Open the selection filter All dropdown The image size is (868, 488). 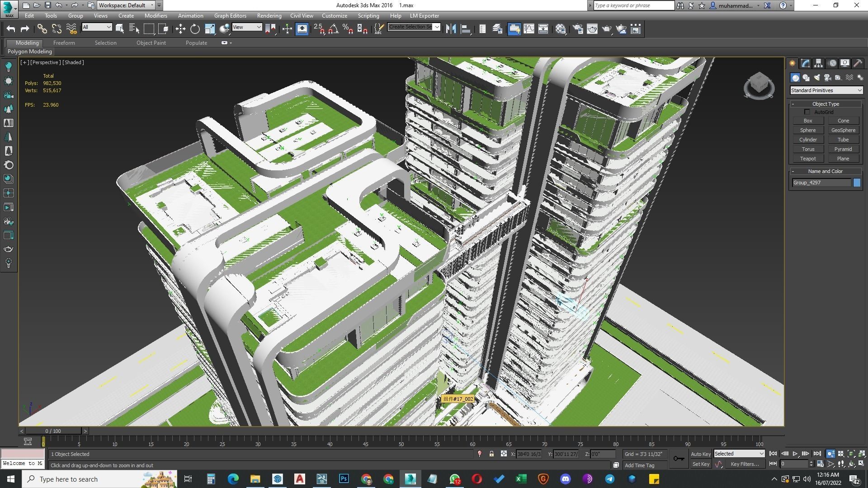97,27
